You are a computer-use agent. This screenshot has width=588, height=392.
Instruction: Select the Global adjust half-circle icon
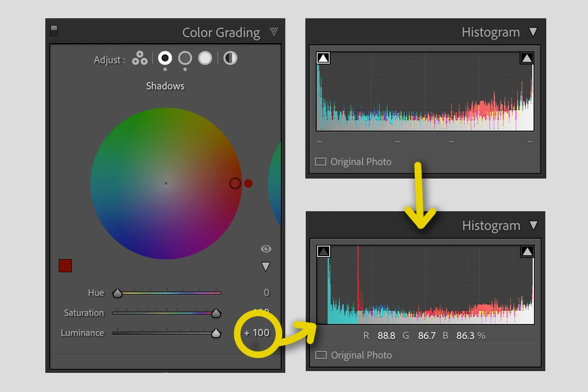[x=230, y=58]
